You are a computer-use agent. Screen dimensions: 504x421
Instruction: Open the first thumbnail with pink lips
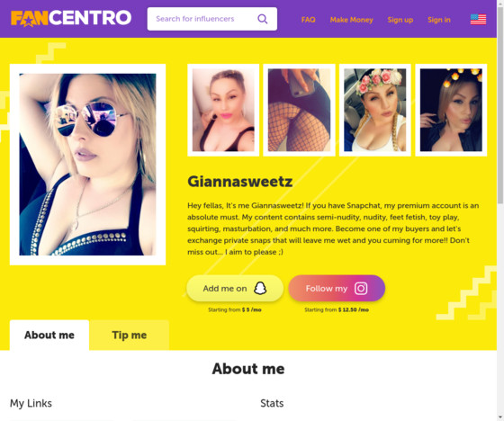[223, 110]
